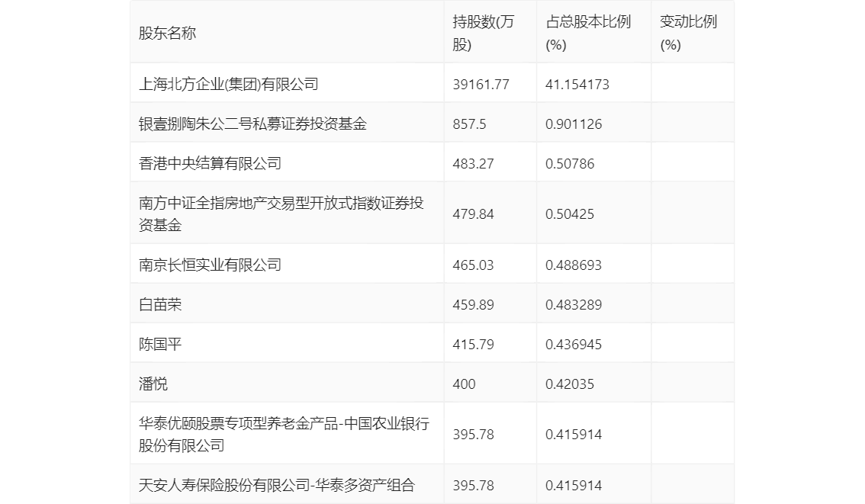This screenshot has width=865, height=504.
Task: Click the percentage 0.483289
Action: click(x=574, y=305)
